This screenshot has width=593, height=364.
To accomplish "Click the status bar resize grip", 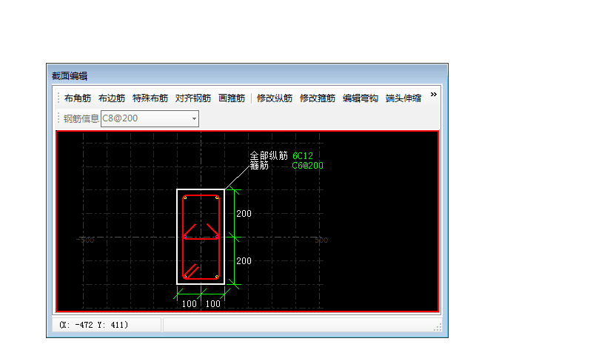I will tap(438, 327).
